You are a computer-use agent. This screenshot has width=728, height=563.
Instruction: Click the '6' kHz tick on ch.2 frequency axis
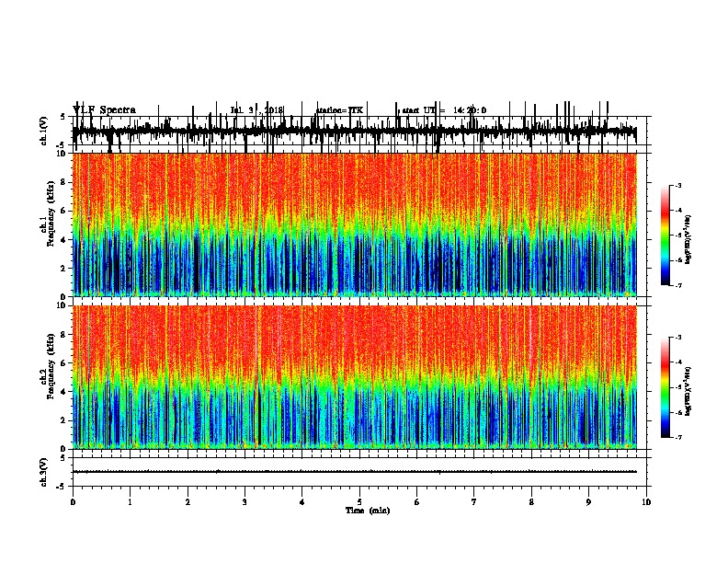[x=64, y=363]
